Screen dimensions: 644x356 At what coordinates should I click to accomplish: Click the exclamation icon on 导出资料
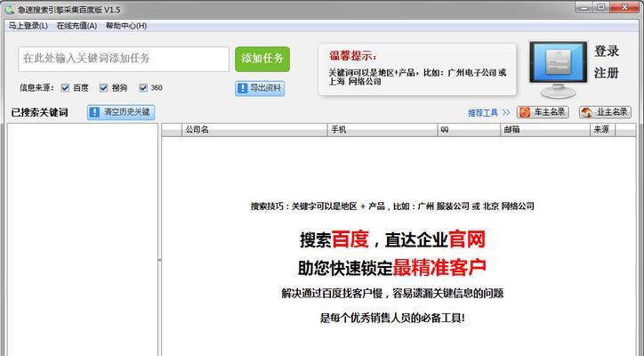point(243,88)
